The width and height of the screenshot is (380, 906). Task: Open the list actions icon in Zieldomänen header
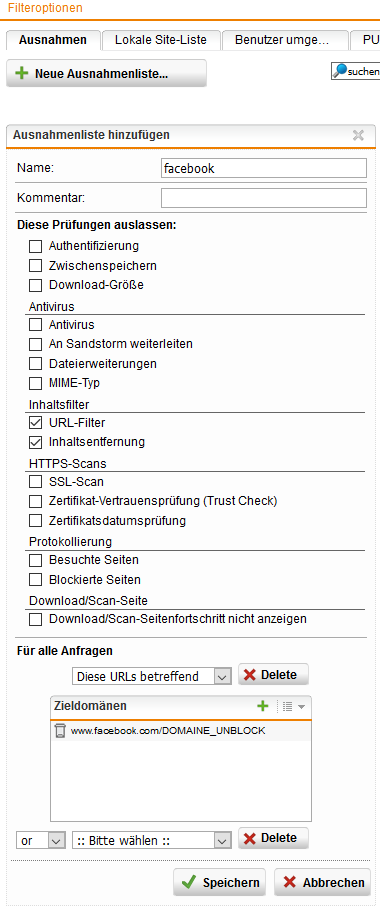293,706
